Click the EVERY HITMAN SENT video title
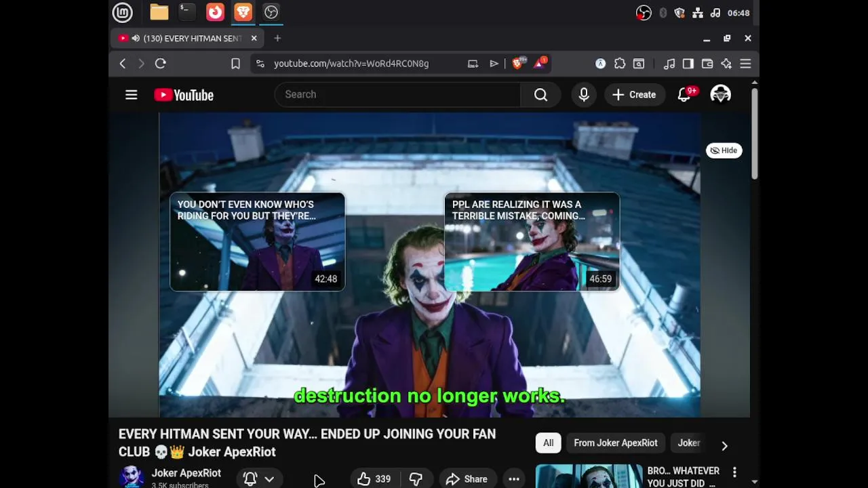The image size is (868, 488). (x=307, y=443)
